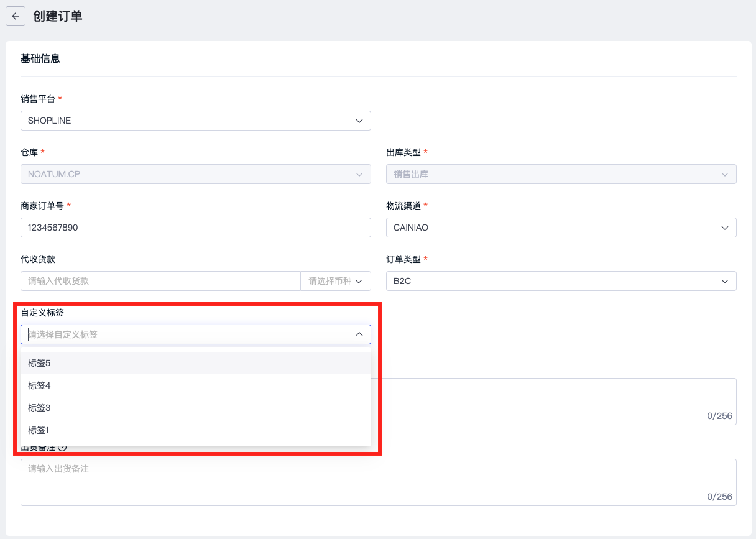Click the 商家订单号 input field

tap(196, 228)
